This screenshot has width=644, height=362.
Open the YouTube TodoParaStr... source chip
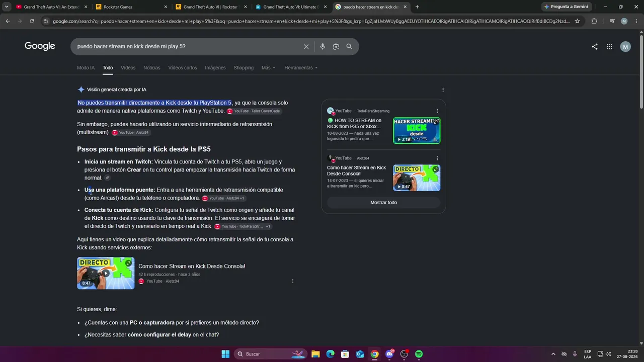(243, 227)
